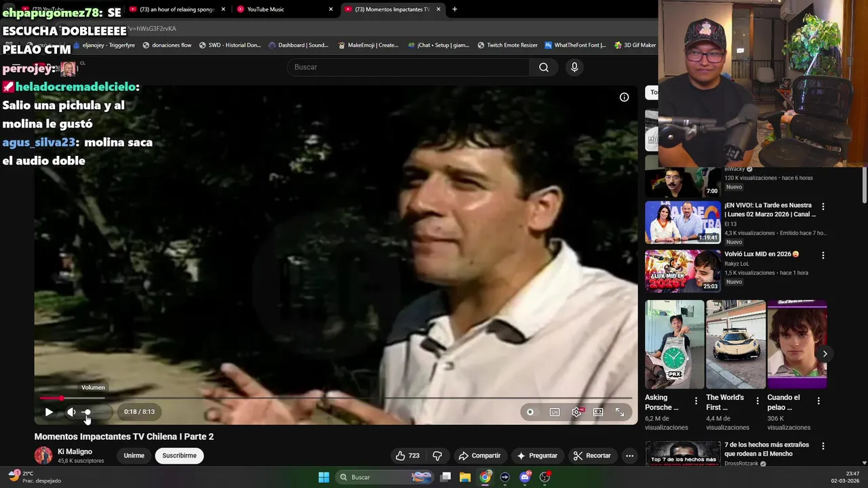Open Task View from the taskbar
The width and height of the screenshot is (868, 488).
click(x=446, y=477)
